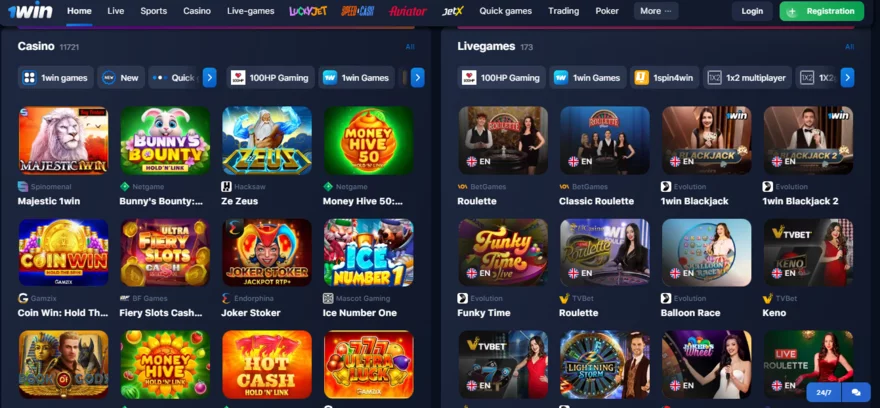Open the LuckyJet game logo link
Screen dimensions: 880x408
point(308,11)
